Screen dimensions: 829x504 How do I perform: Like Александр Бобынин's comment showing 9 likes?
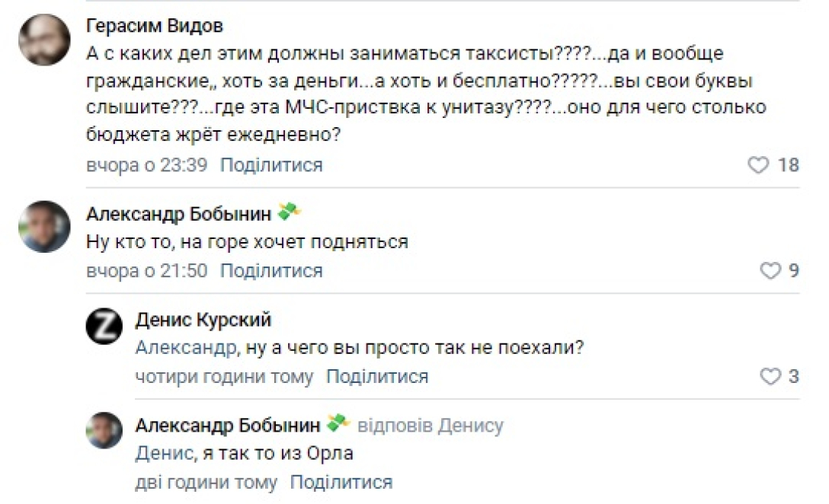point(771,270)
